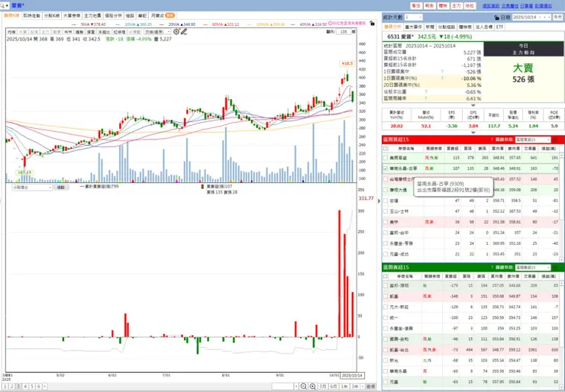
Task: Click the help icon beside 1日籌碼集中
Action: coord(443,72)
